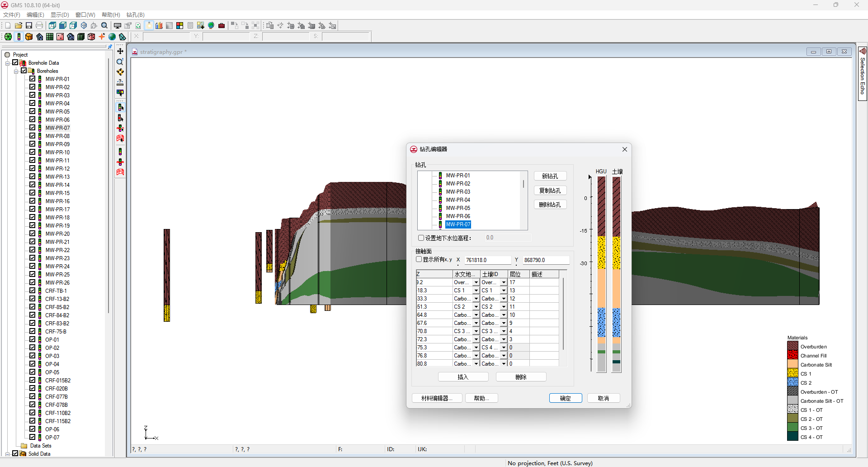
Task: Tick the 显示所有x, y checkbox
Action: [x=419, y=260]
